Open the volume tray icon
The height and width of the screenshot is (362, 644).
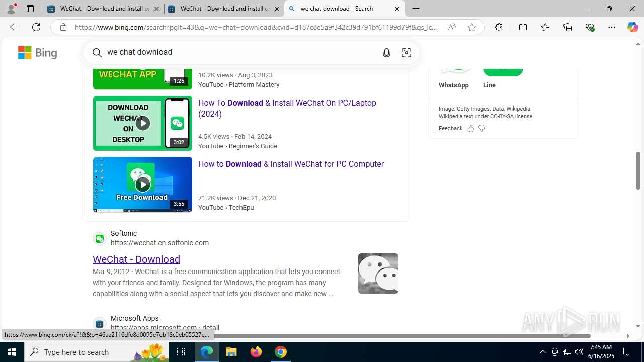click(x=579, y=352)
